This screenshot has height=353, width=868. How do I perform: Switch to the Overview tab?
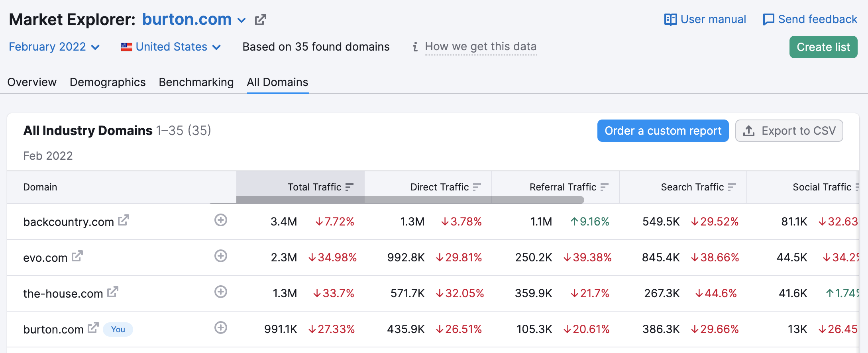pos(32,82)
